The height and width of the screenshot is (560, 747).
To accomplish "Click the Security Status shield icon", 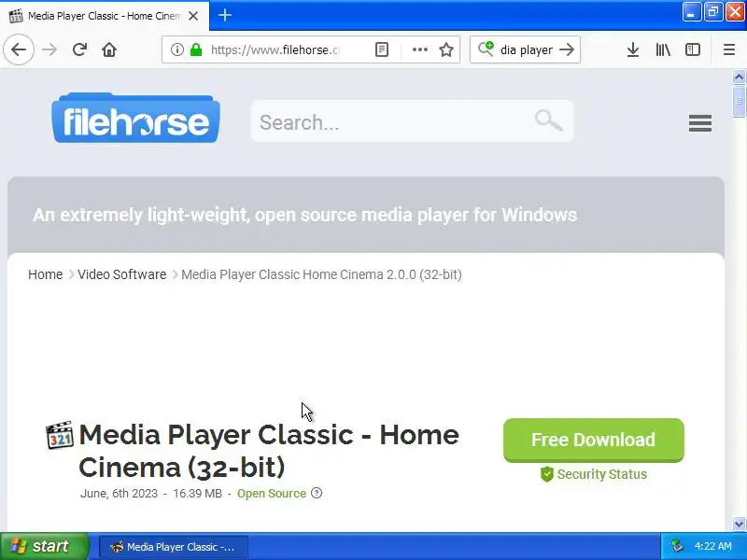I will point(547,474).
